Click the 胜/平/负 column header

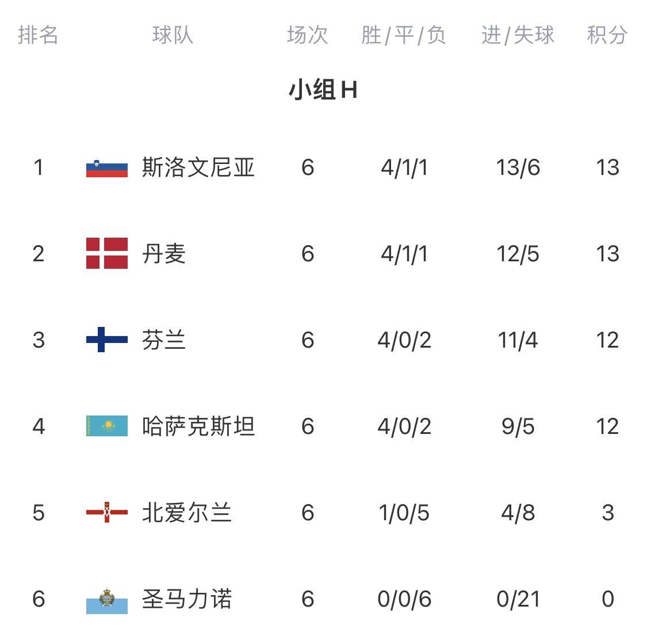click(404, 35)
